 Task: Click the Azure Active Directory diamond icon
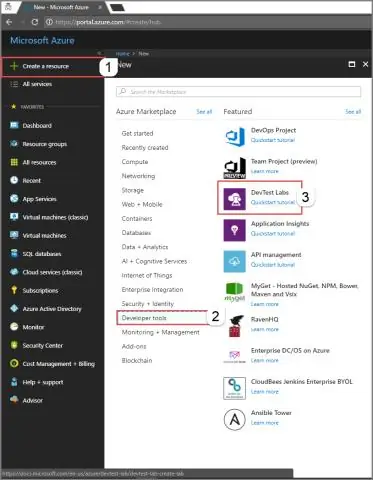point(14,309)
